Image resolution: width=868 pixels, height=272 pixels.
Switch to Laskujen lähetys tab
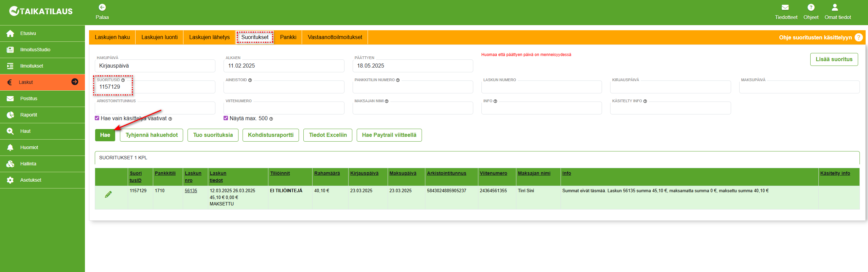209,37
